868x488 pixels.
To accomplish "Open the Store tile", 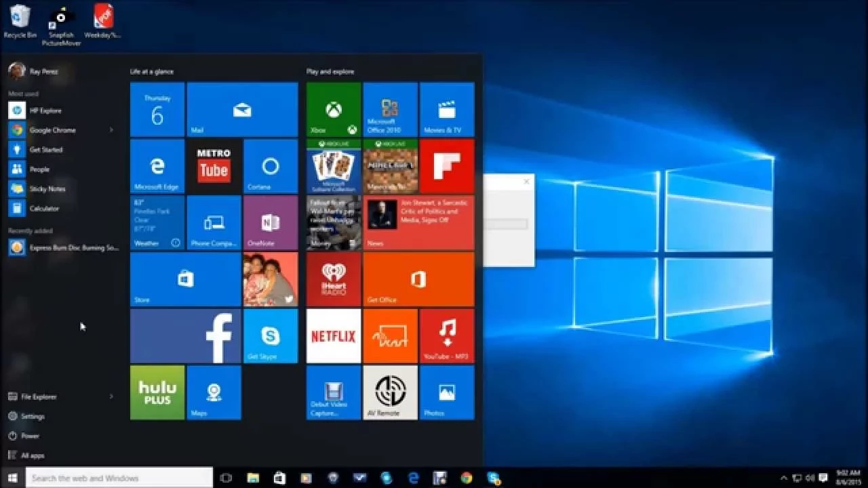I will pos(186,279).
